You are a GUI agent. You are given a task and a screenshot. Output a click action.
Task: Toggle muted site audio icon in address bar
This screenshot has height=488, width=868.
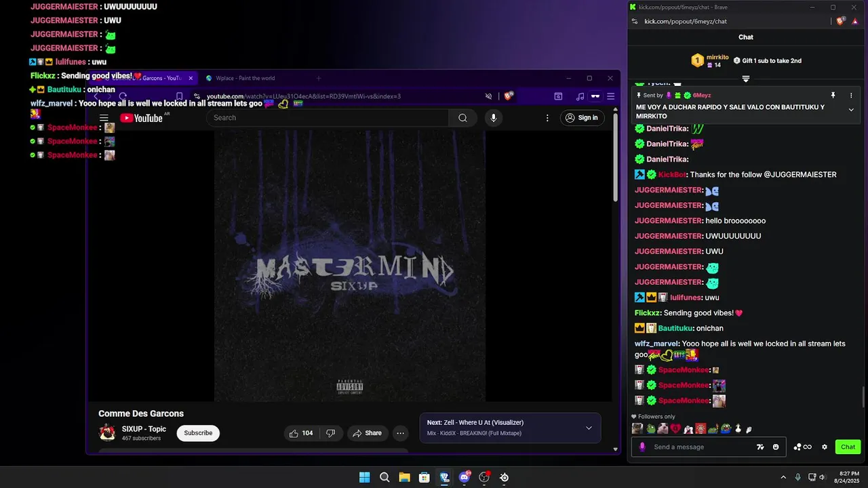tap(488, 96)
